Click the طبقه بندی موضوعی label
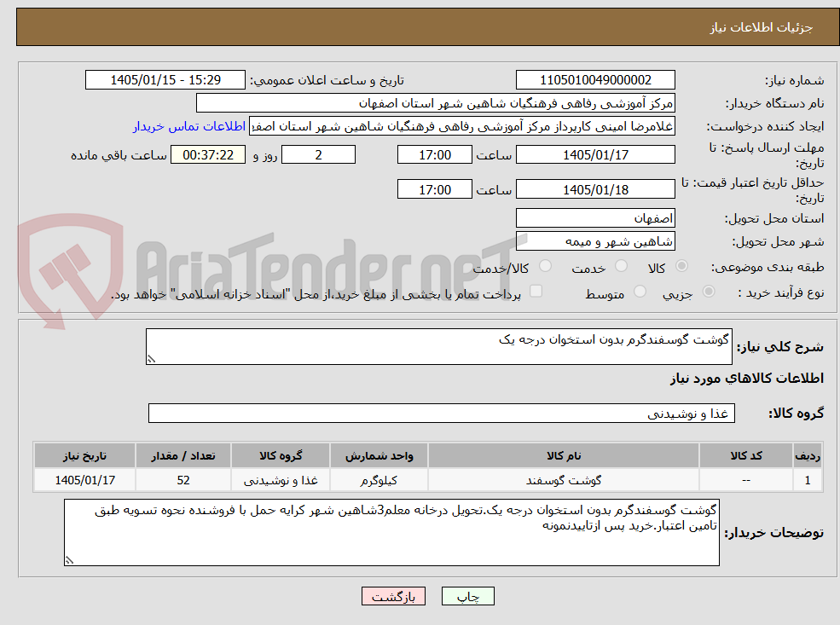 pyautogui.click(x=768, y=267)
